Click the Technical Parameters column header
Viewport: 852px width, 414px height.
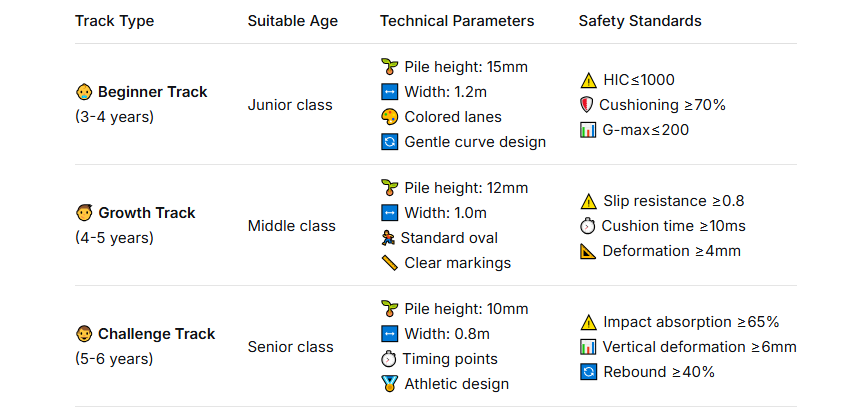coord(457,21)
